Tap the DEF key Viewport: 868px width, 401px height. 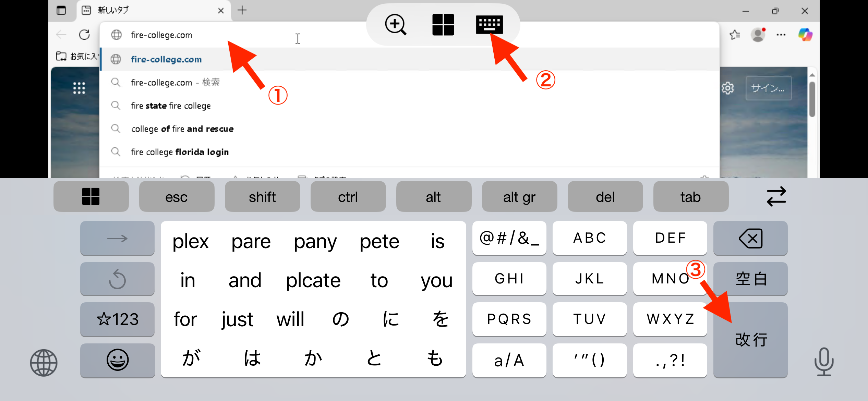(670, 238)
